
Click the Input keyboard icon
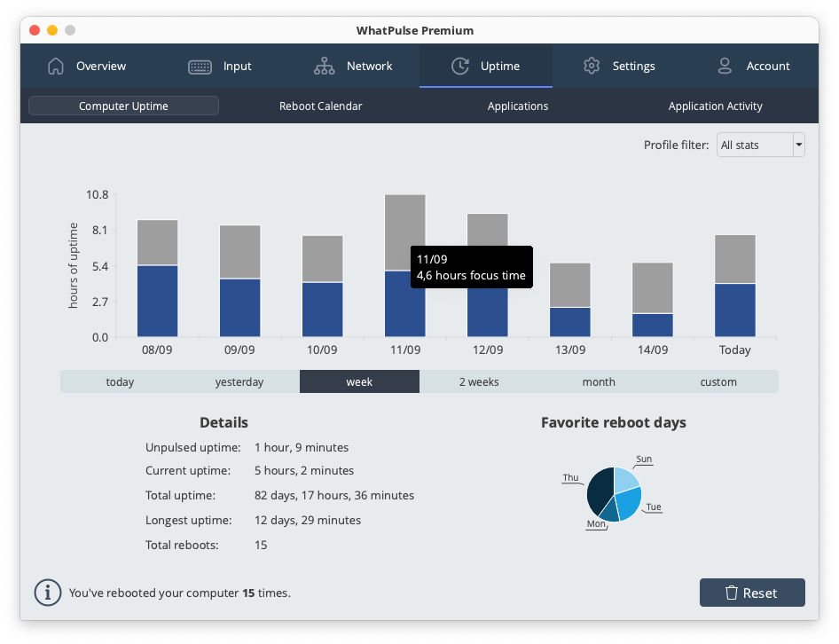coord(200,67)
